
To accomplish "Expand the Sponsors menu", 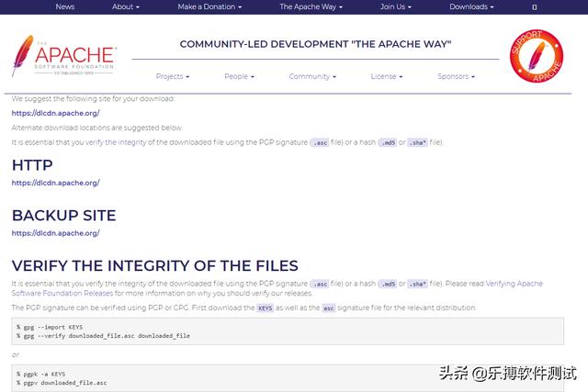I will pos(456,76).
